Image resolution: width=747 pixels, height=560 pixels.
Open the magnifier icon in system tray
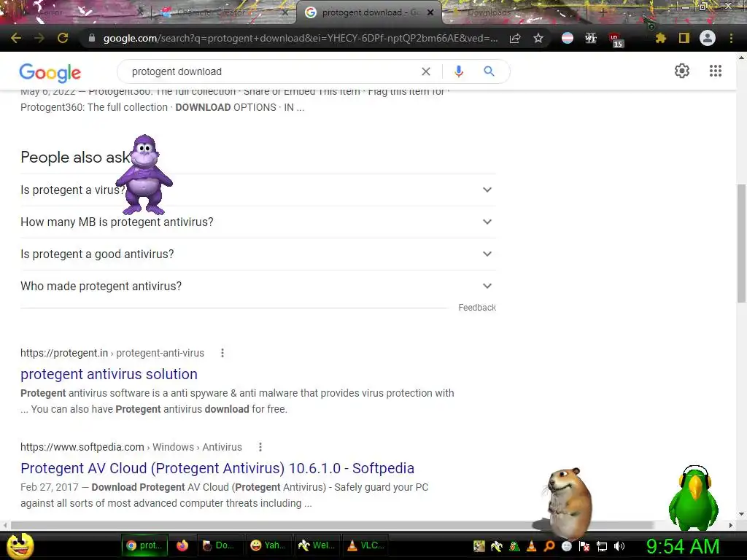click(549, 546)
